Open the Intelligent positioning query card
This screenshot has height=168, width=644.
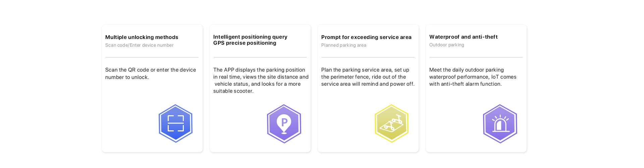[x=260, y=88]
